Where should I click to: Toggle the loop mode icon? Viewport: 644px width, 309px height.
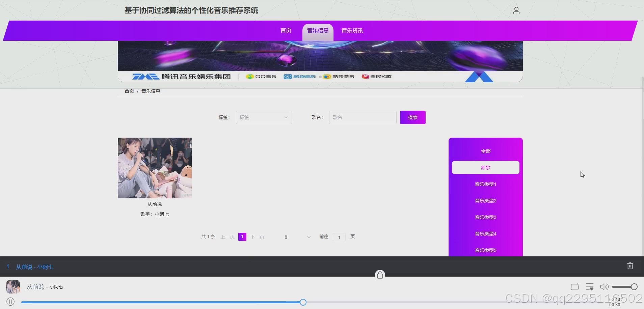pyautogui.click(x=574, y=287)
